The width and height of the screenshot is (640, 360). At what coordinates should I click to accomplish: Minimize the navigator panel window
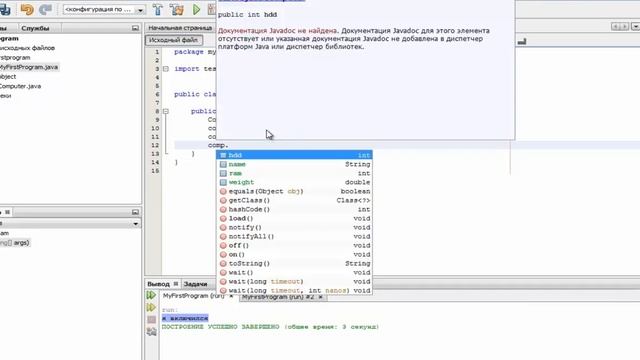pos(135,212)
